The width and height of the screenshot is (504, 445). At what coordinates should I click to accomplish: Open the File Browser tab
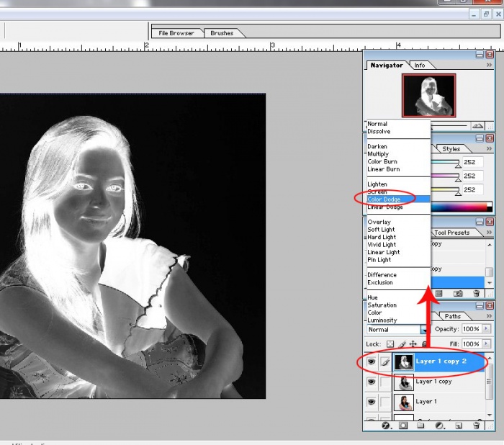pyautogui.click(x=176, y=33)
